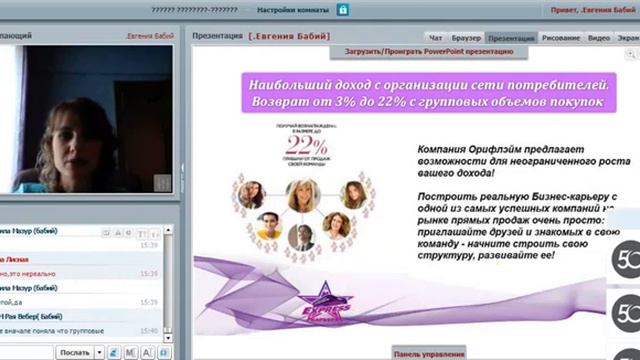Click the zoom magnifier icon on presentation

pos(630,54)
